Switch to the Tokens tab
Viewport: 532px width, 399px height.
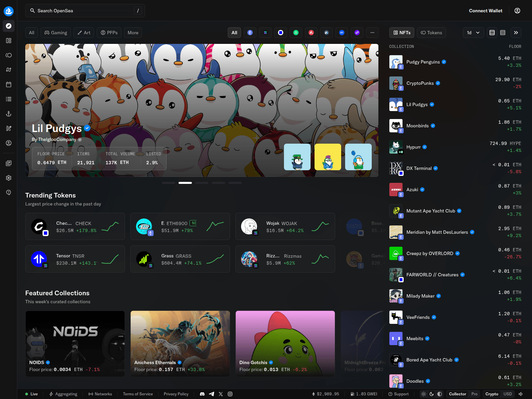point(431,33)
